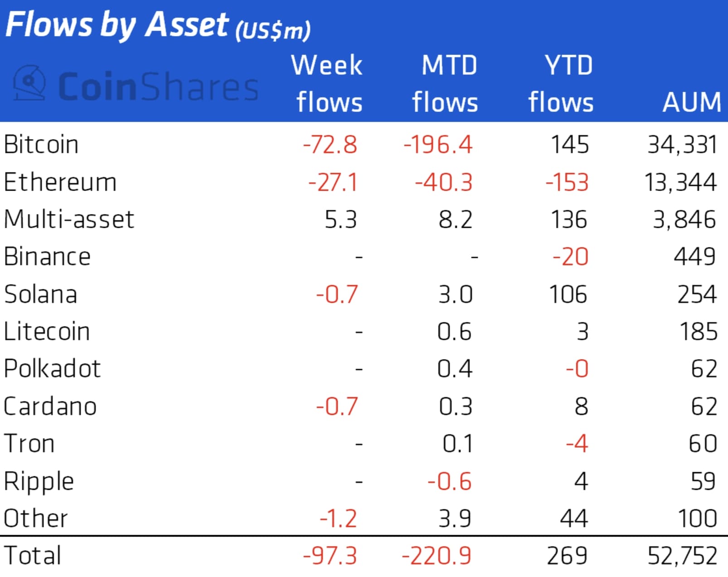
Task: Click the CoinShares watermark text
Action: [158, 86]
